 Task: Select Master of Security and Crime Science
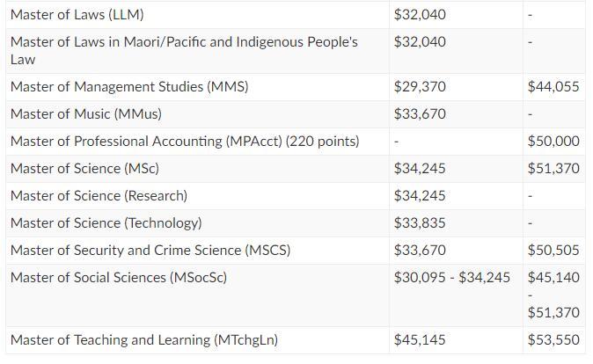coord(150,251)
